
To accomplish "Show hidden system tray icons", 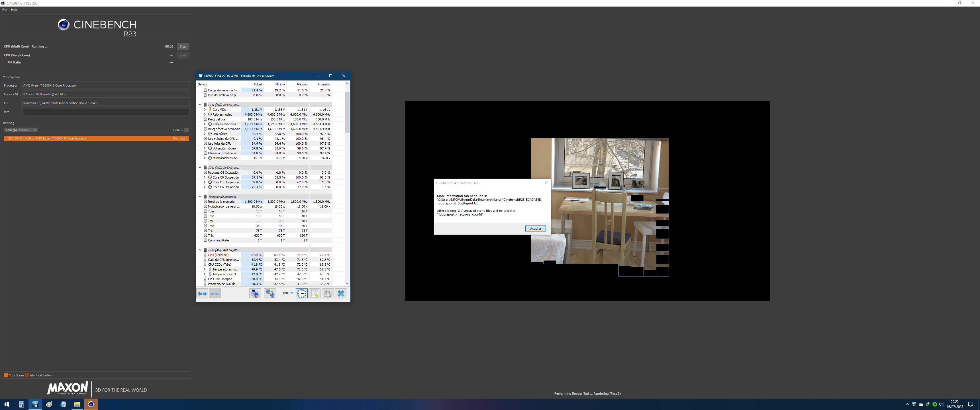I will 907,404.
